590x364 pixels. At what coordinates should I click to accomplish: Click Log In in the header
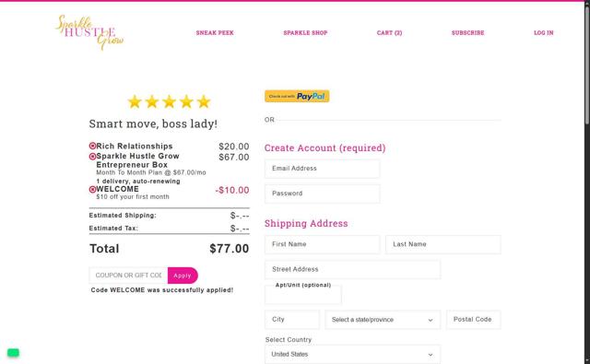click(x=543, y=33)
